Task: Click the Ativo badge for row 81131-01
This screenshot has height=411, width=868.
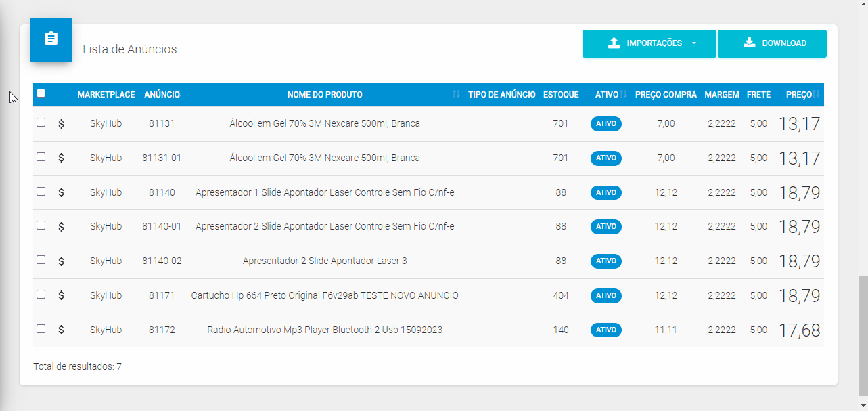Action: point(606,158)
